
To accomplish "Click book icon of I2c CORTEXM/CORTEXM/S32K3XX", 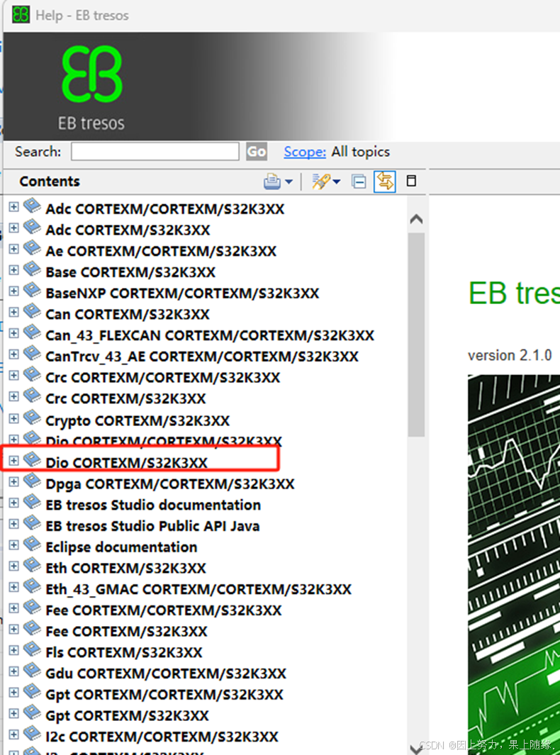I will click(33, 733).
